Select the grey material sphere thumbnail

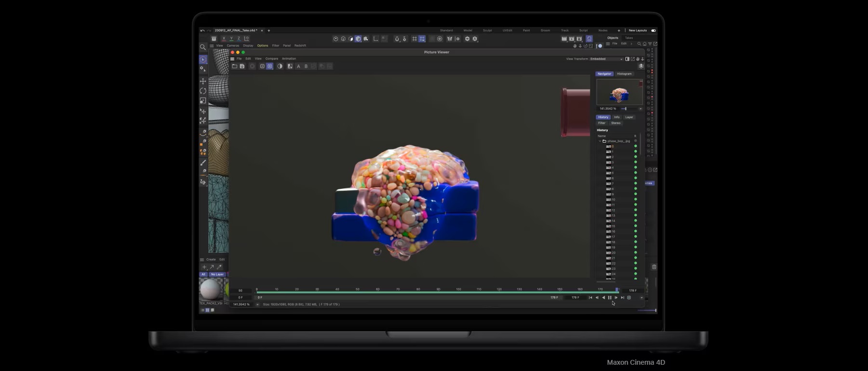coord(210,289)
